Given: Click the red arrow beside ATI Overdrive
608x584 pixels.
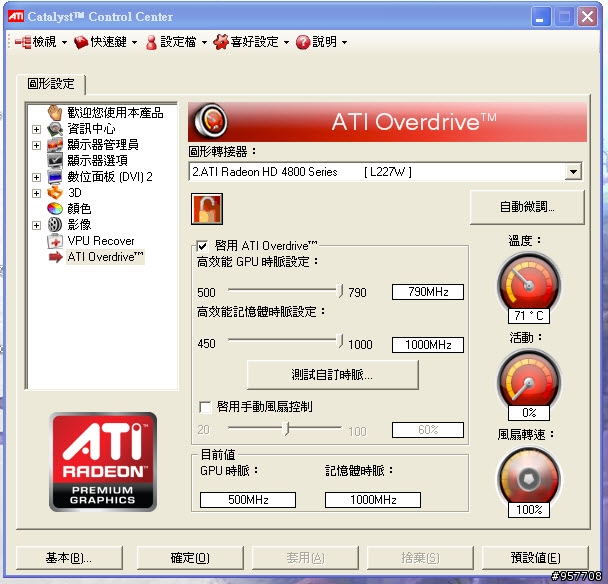Looking at the screenshot, I should [x=56, y=257].
